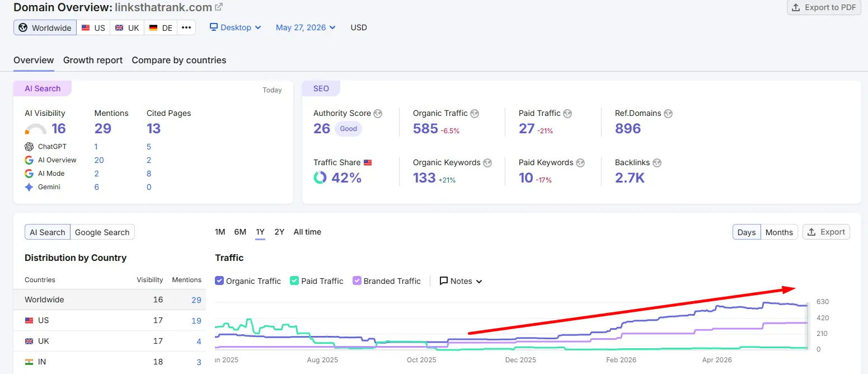Image resolution: width=868 pixels, height=374 pixels.
Task: Click the info globe next to Backlinks
Action: [x=657, y=163]
